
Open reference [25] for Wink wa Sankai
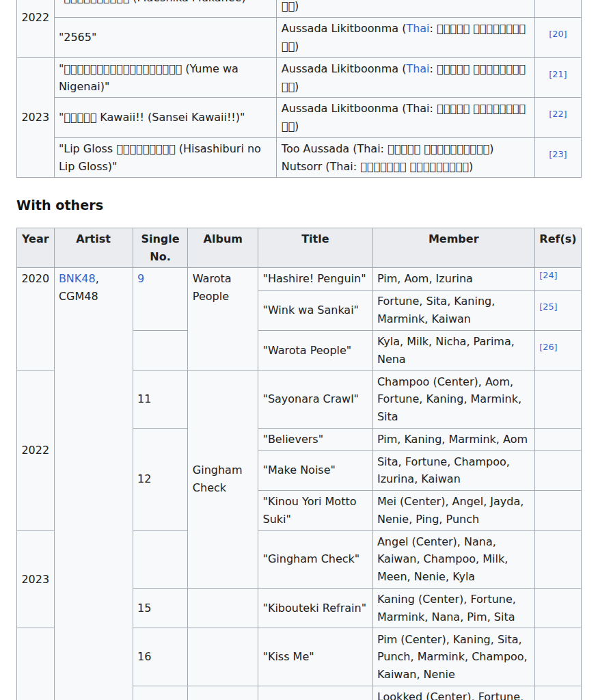pos(548,307)
